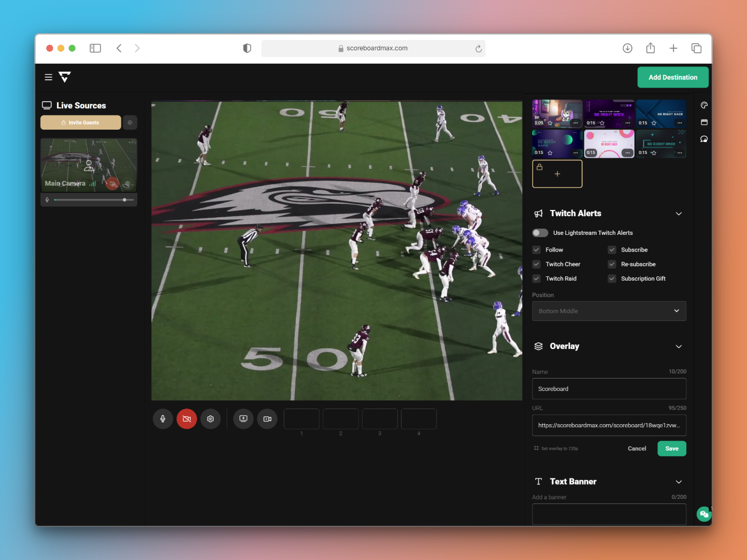Image resolution: width=747 pixels, height=560 pixels.
Task: Click the add screen share button
Action: [243, 419]
